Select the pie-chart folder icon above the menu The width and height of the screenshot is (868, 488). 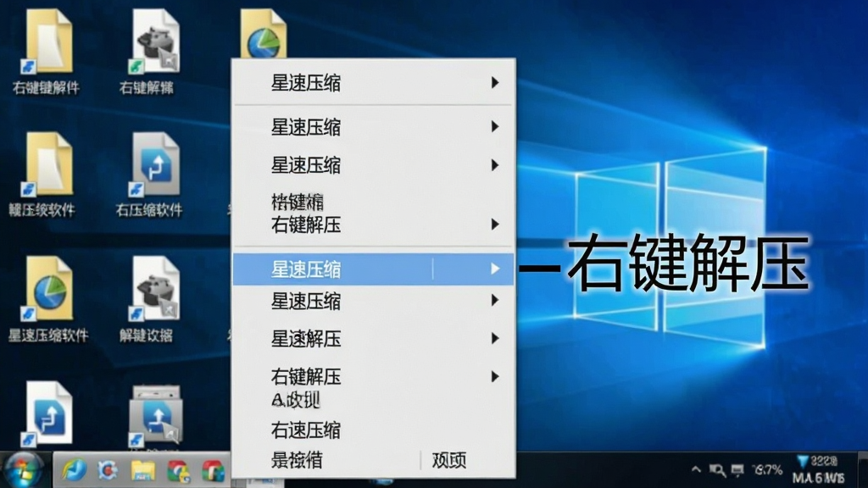tap(263, 33)
